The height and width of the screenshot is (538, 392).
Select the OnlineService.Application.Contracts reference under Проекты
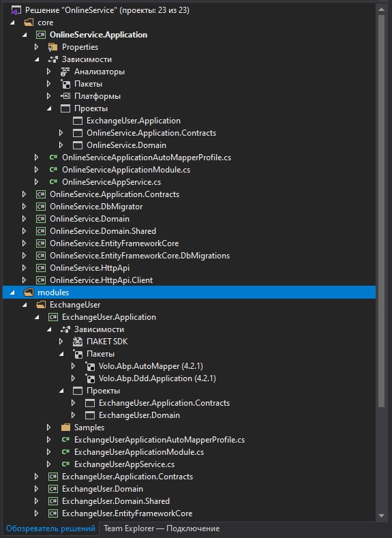point(151,133)
